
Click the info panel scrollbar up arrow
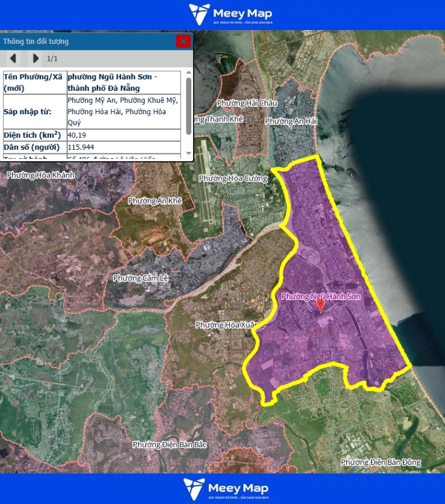(x=189, y=73)
